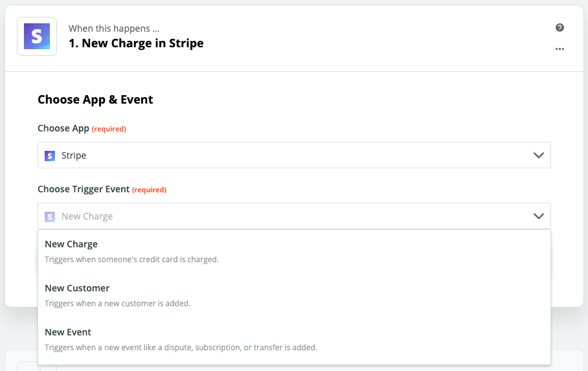
Task: Open the three-dot more options menu
Action: (x=560, y=49)
